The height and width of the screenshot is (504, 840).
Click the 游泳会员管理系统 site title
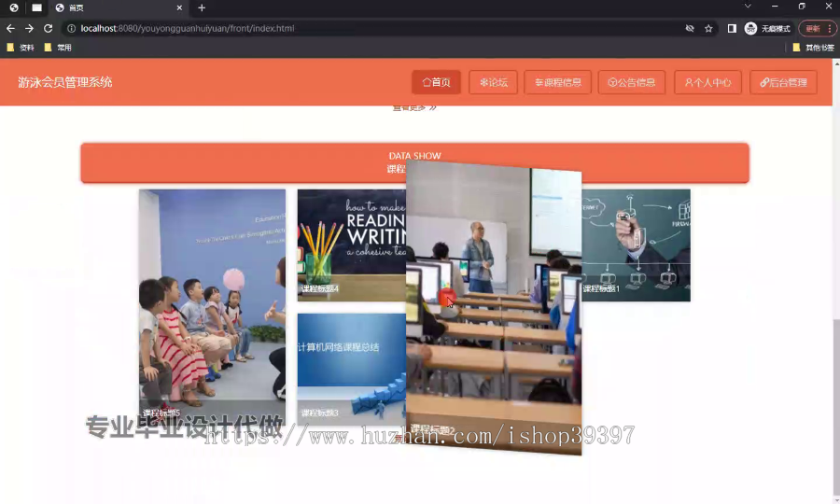pyautogui.click(x=64, y=82)
